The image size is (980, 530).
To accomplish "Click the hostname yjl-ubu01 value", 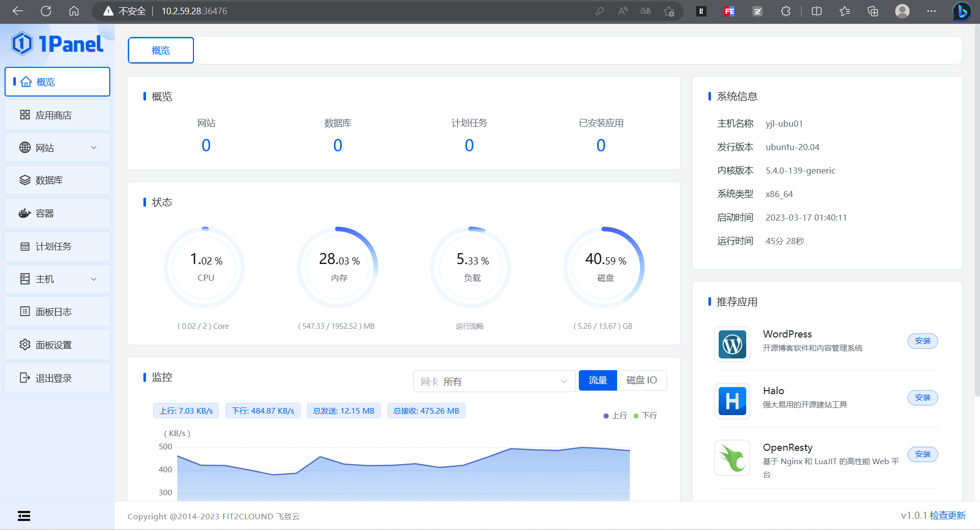I will click(x=784, y=124).
